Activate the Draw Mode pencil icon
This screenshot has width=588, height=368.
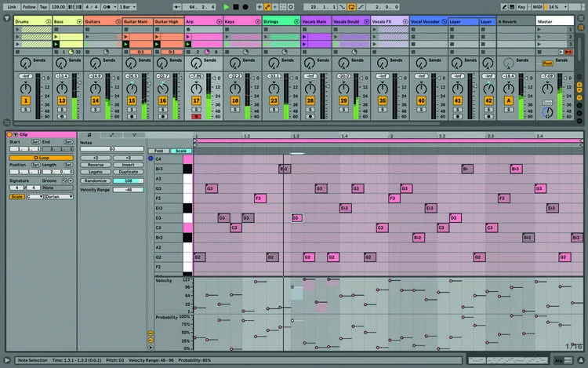[x=504, y=7]
